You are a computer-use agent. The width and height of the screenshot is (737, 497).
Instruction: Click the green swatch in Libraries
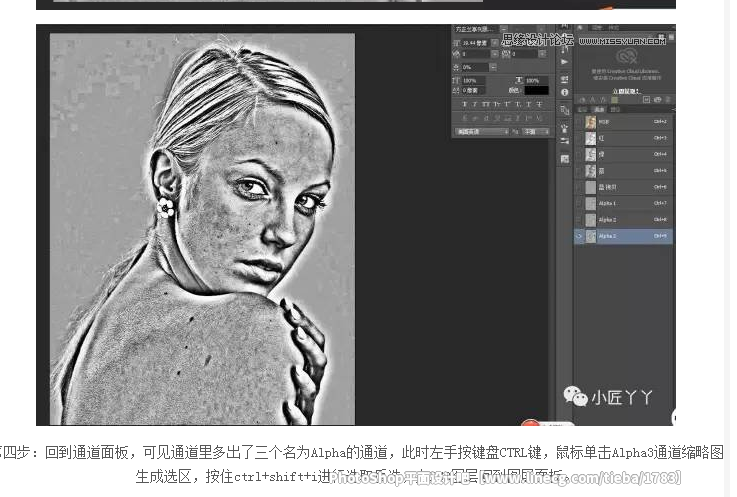614,100
